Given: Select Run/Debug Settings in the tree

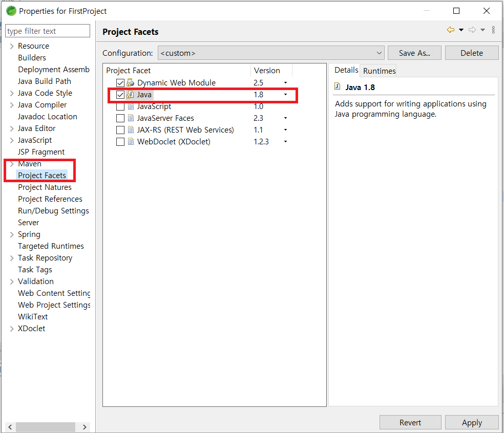Looking at the screenshot, I should pos(53,211).
